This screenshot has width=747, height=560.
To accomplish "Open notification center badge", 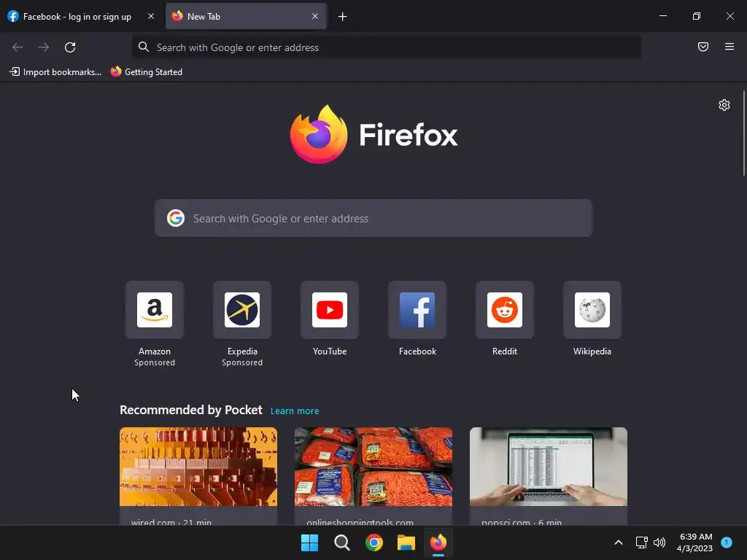I will click(727, 542).
